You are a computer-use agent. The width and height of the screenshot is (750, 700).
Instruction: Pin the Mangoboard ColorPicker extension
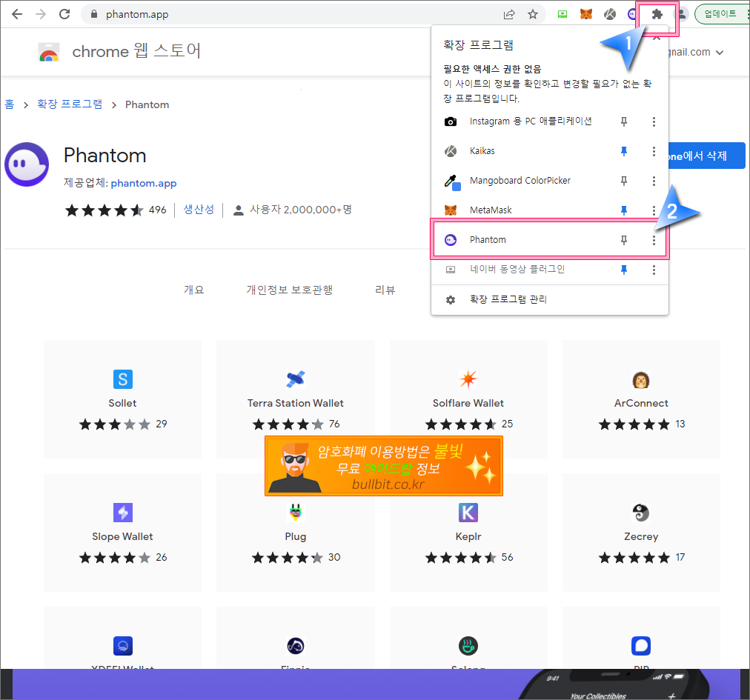point(624,181)
